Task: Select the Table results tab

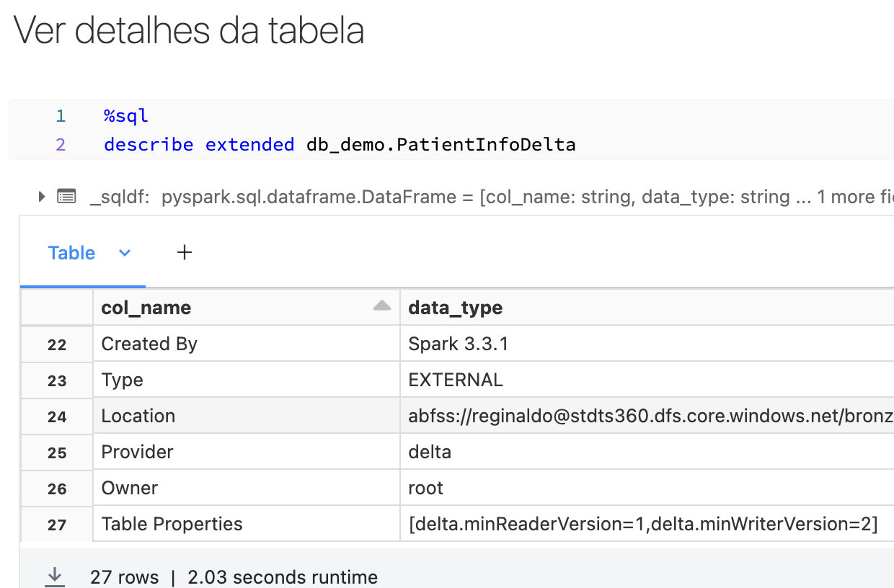Action: pyautogui.click(x=71, y=253)
